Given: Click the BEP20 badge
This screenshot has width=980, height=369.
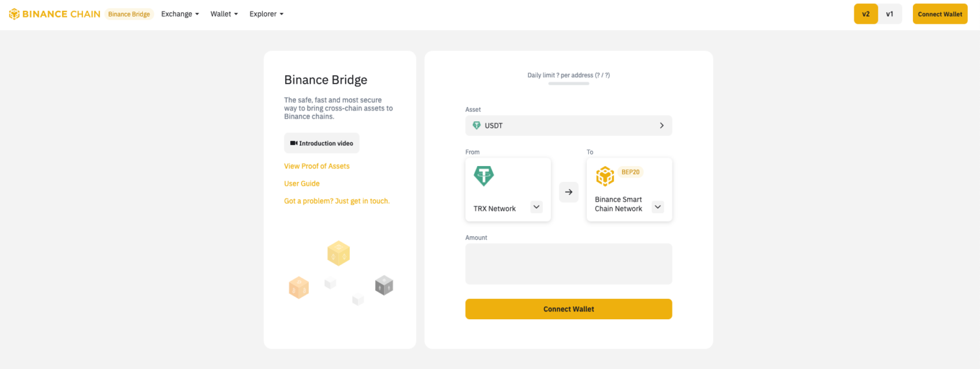Looking at the screenshot, I should [x=630, y=172].
